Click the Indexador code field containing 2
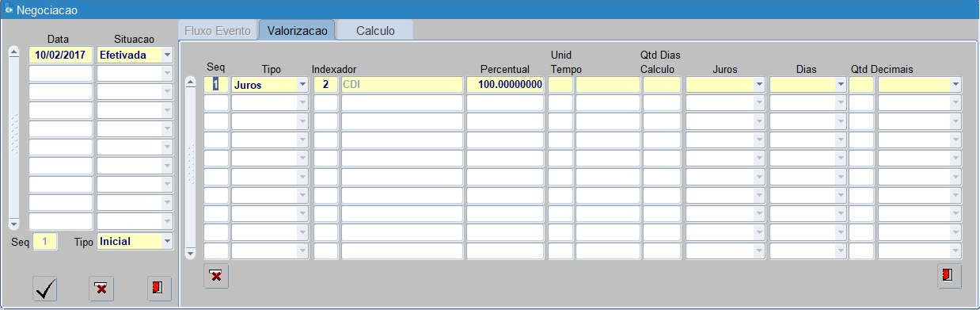This screenshot has height=310, width=980. (325, 84)
